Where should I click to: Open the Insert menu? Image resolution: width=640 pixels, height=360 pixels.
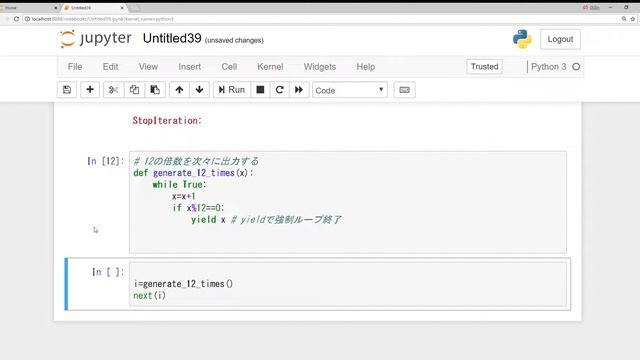coord(189,67)
